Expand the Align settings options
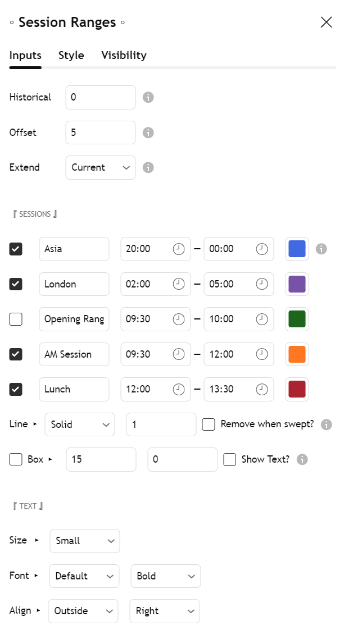This screenshot has height=644, width=344. (x=39, y=611)
